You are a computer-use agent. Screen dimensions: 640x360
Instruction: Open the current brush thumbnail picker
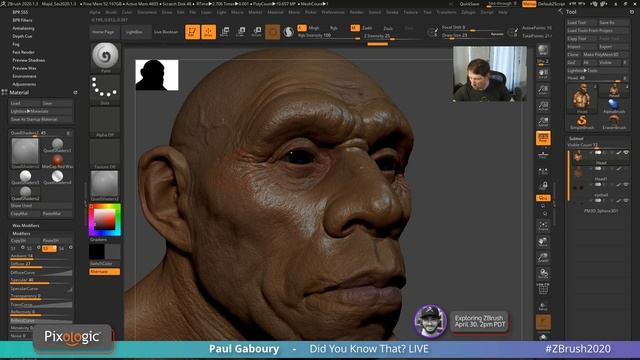click(105, 57)
